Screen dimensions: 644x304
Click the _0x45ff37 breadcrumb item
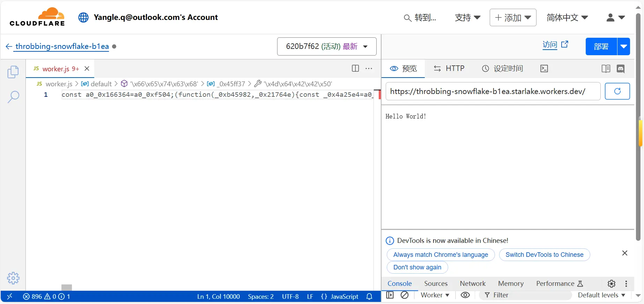[226, 84]
